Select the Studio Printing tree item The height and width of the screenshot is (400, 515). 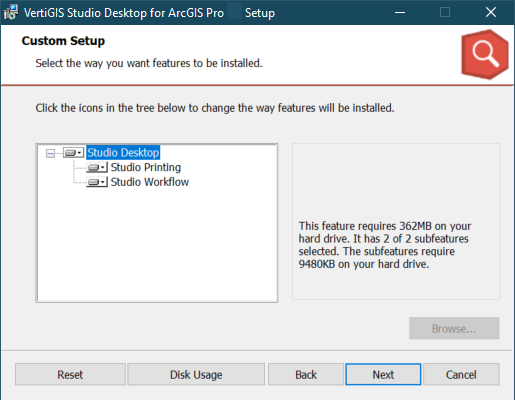tap(146, 167)
